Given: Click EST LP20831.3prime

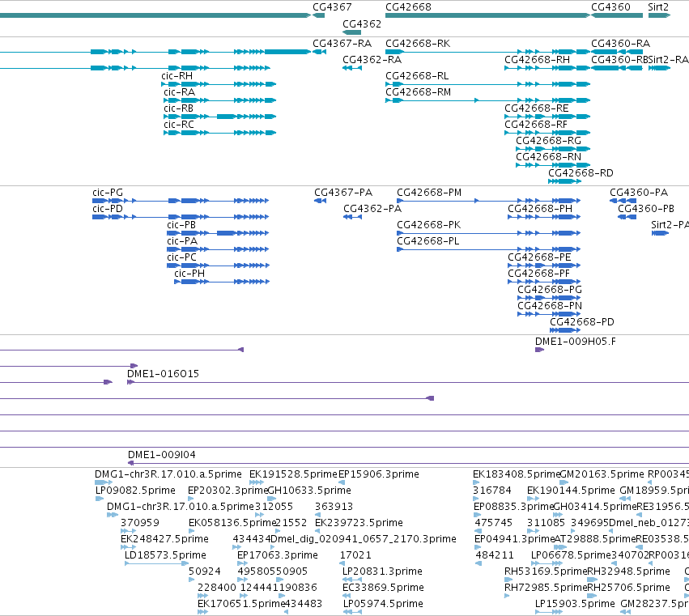Looking at the screenshot, I should pyautogui.click(x=382, y=571).
